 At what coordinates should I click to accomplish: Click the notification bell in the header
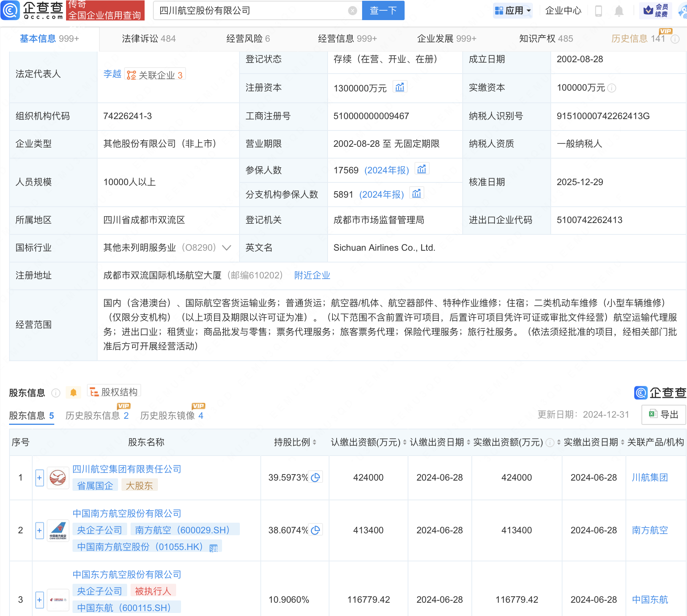(619, 11)
